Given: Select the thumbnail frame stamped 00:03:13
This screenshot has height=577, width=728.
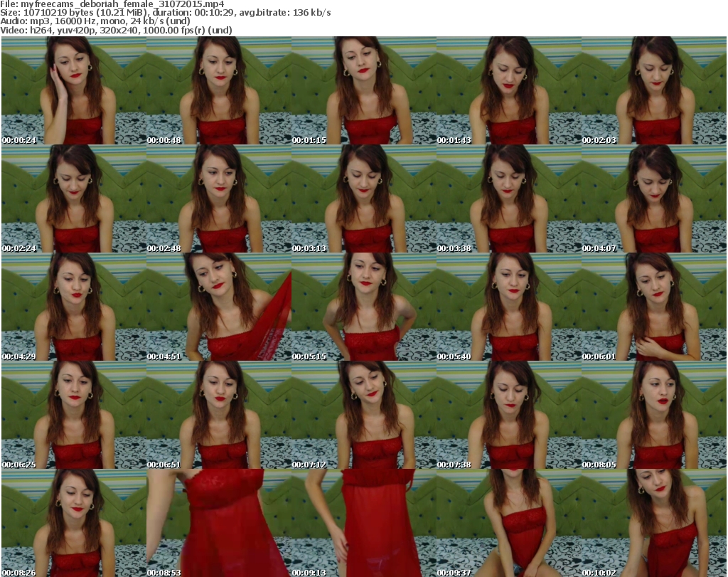Looking at the screenshot, I should click(363, 198).
